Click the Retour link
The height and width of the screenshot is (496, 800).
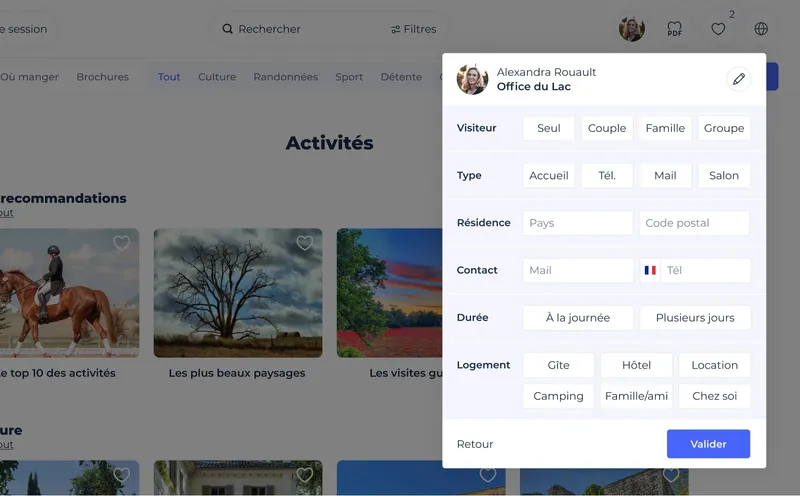(475, 444)
